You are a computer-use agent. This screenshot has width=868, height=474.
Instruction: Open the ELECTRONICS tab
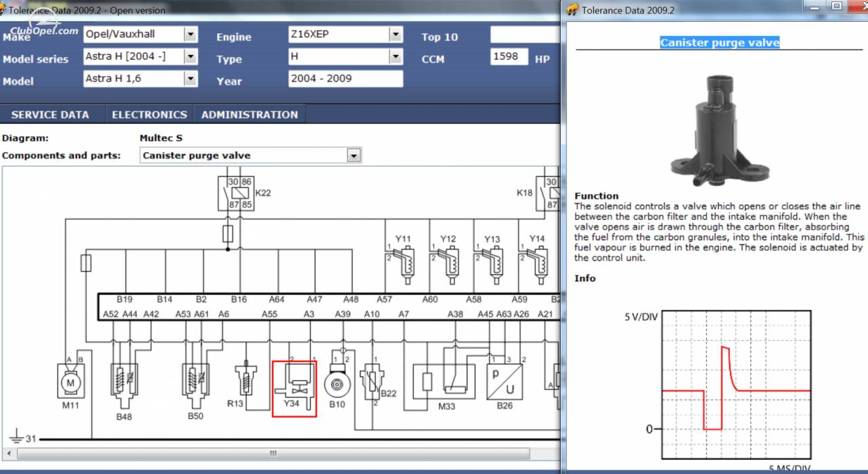[x=149, y=115]
